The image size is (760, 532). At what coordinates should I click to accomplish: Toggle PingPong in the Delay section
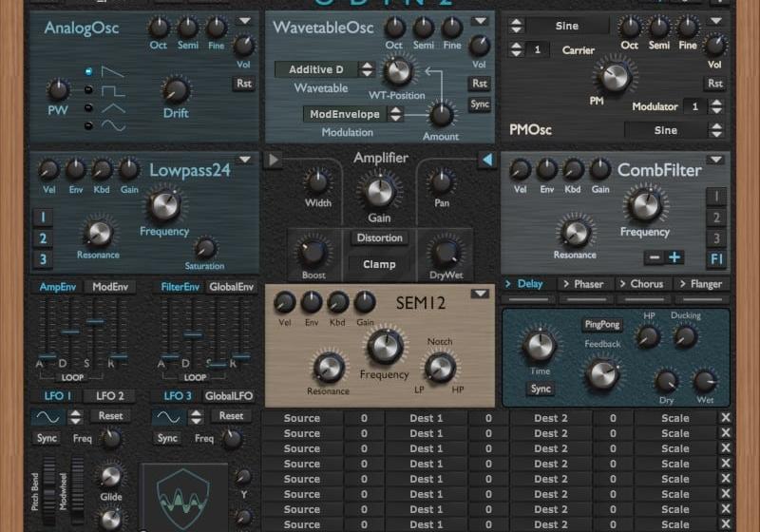point(601,324)
